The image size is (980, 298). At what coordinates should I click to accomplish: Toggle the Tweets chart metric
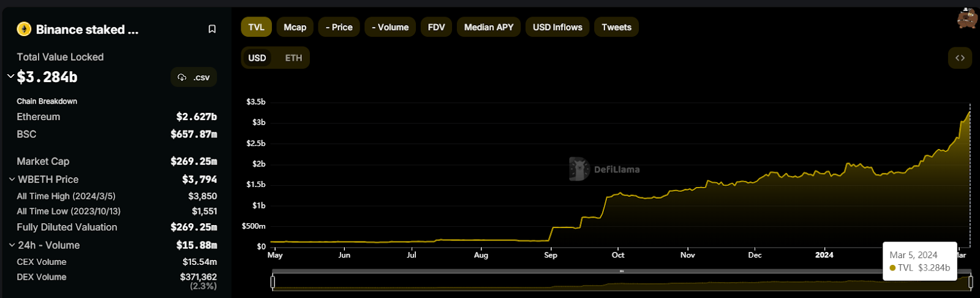pyautogui.click(x=616, y=27)
